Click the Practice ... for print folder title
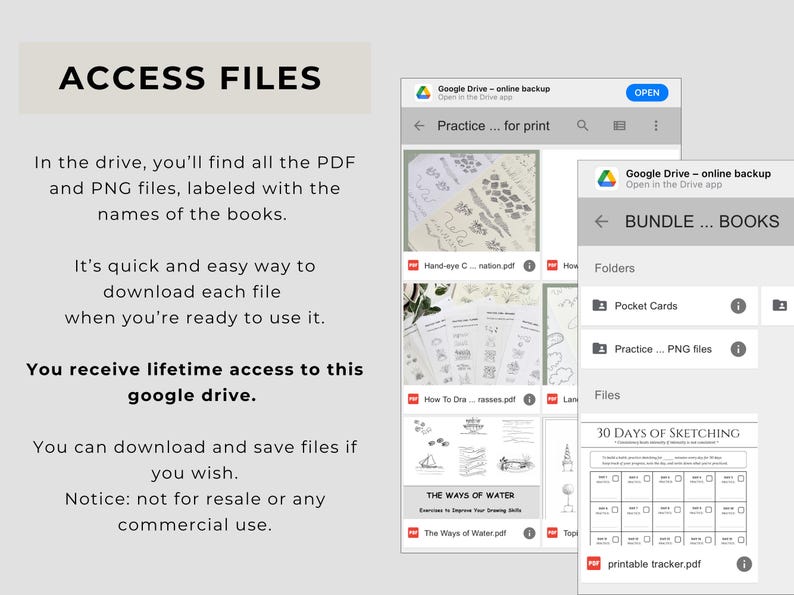 coord(493,126)
